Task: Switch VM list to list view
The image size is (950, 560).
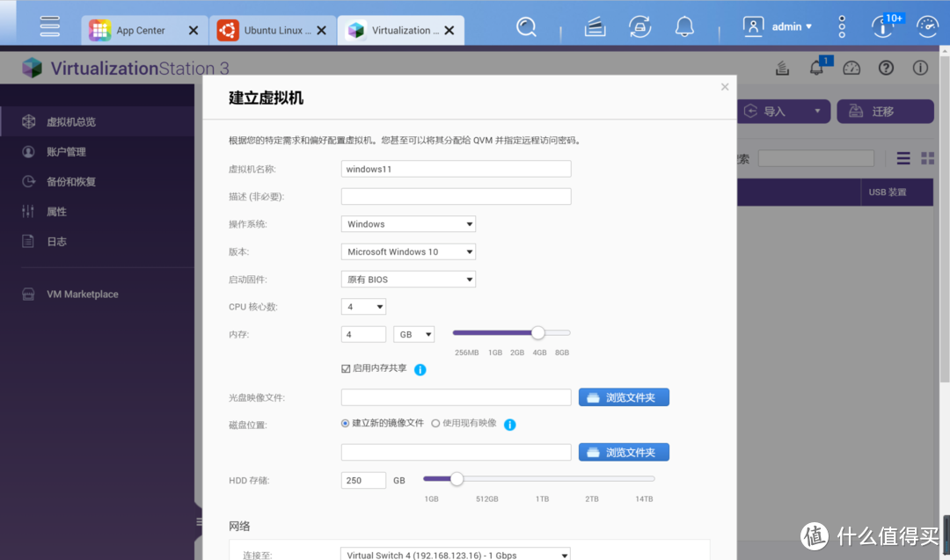Action: (903, 158)
